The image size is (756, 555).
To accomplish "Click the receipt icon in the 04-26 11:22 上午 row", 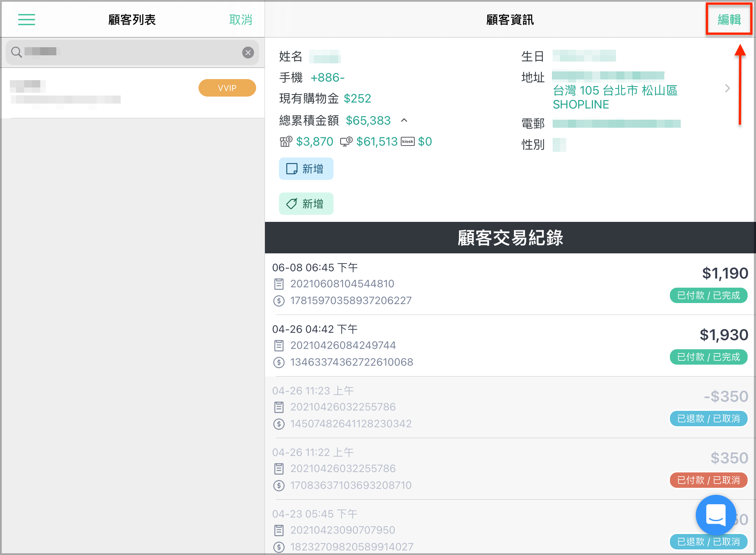I will click(x=279, y=469).
